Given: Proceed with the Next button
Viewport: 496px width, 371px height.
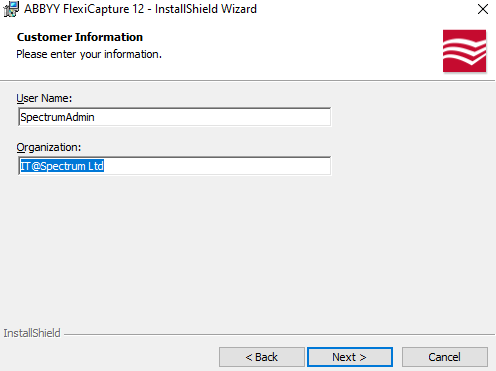Looking at the screenshot, I should click(350, 357).
